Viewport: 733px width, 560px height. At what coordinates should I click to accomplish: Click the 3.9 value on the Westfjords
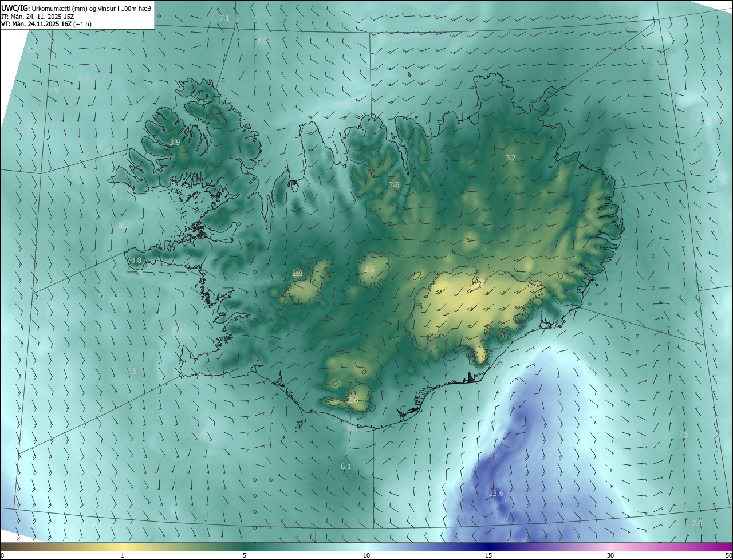coord(175,142)
